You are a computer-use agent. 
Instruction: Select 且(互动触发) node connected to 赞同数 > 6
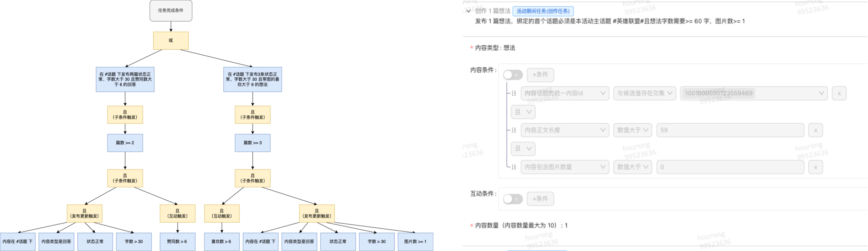(x=177, y=214)
